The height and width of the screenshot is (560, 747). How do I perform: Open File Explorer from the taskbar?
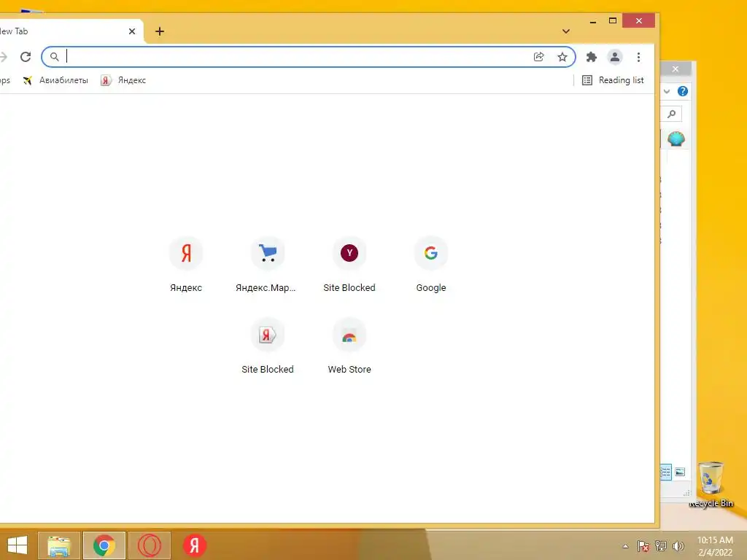coord(59,545)
